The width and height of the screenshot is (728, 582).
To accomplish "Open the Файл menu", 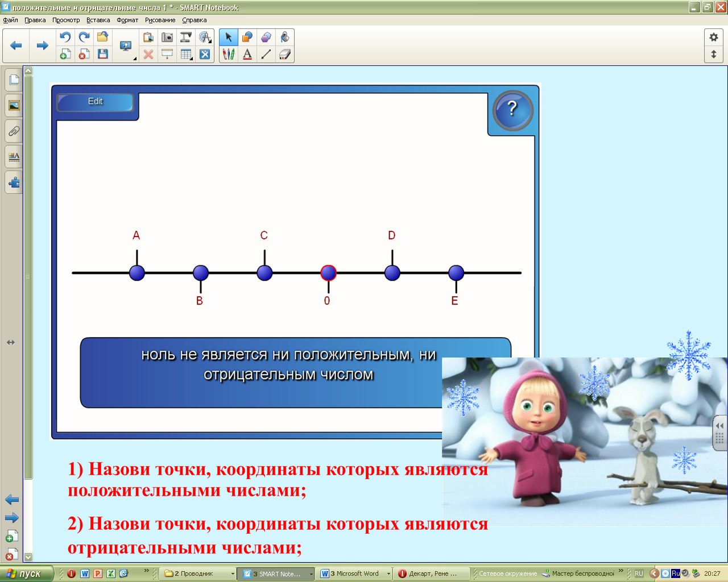I will (10, 20).
